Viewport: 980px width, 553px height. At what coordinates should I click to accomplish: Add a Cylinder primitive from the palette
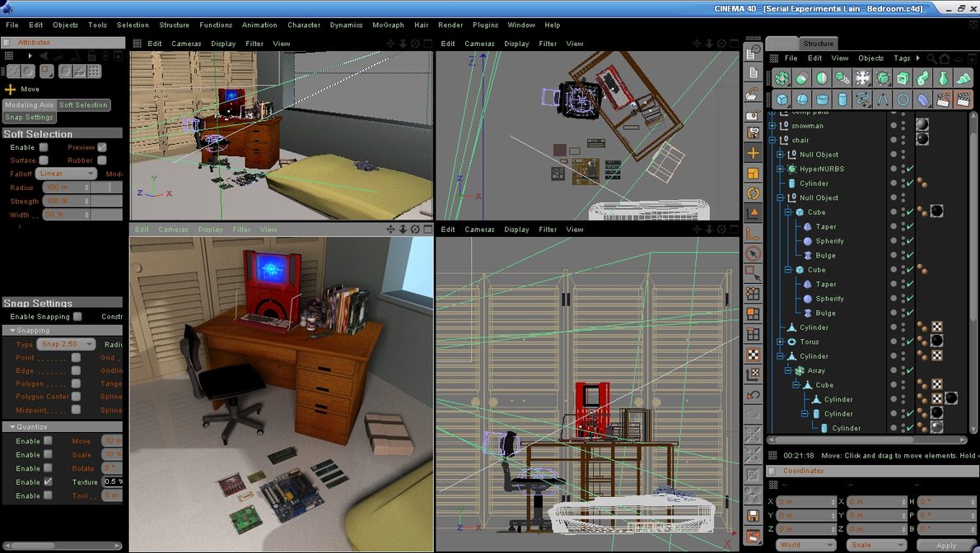tap(842, 100)
